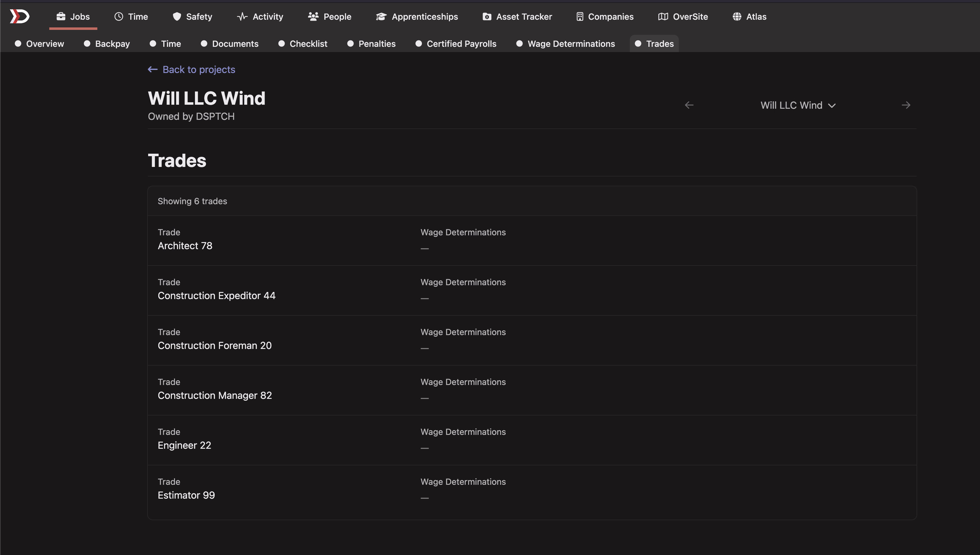Image resolution: width=980 pixels, height=555 pixels.
Task: Click the chevron next to Will LLC Wind
Action: point(832,106)
